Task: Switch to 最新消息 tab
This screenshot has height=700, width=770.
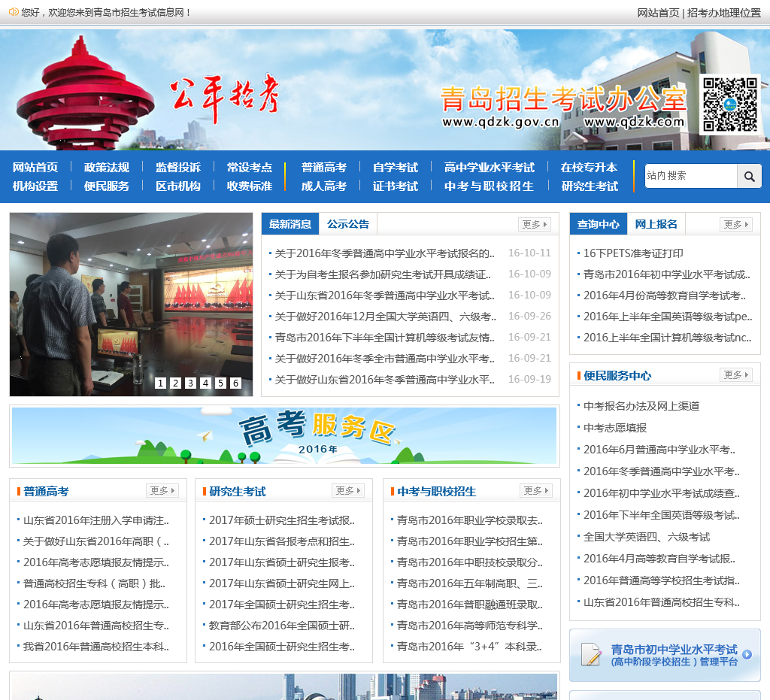Action: click(290, 224)
